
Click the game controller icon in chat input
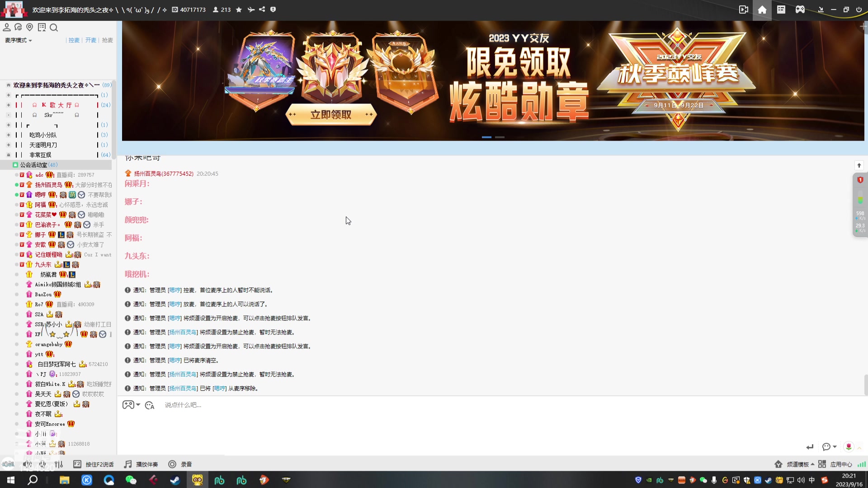(x=128, y=405)
